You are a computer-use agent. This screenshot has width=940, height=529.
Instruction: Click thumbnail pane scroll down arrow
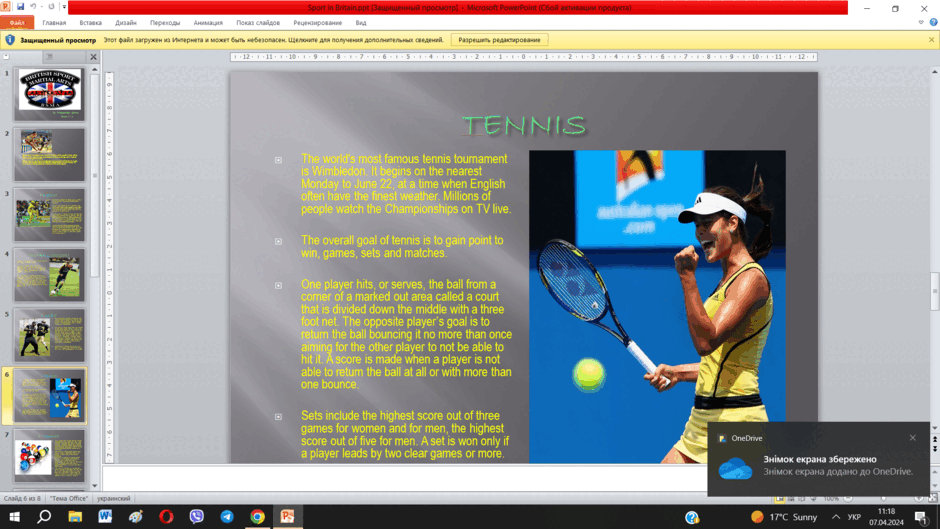94,486
